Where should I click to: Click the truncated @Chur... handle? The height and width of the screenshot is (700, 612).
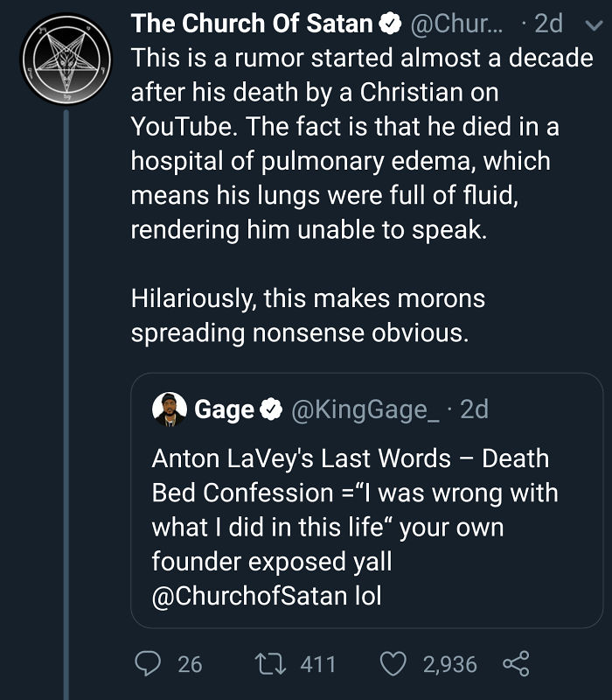456,24
